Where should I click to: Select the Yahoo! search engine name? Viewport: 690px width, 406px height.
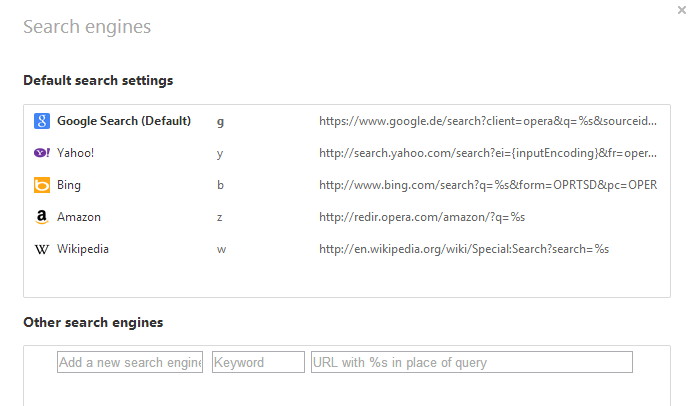[x=75, y=153]
